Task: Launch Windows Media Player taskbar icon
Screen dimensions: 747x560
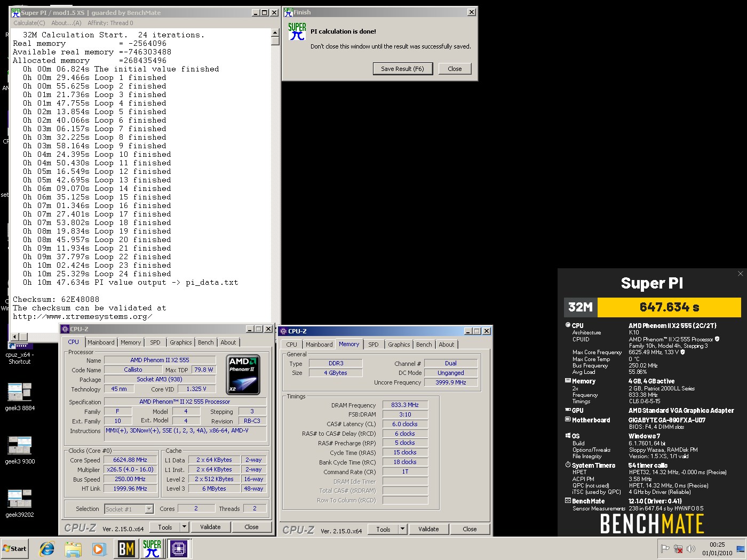Action: pos(99,549)
